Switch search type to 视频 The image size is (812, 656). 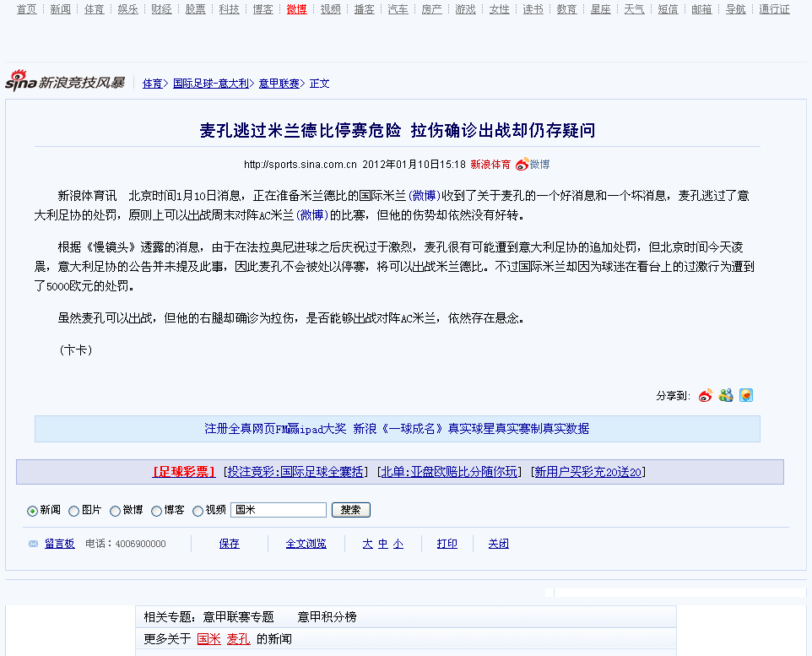pos(198,509)
